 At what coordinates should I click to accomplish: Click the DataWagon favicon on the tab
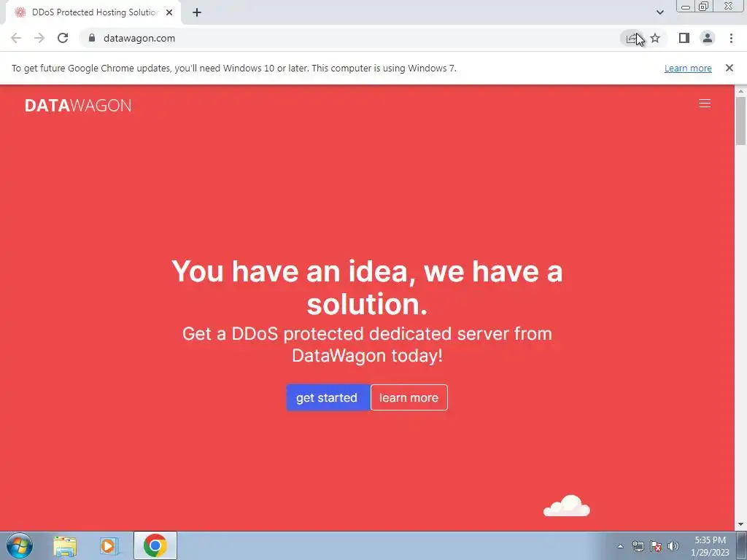coord(20,12)
